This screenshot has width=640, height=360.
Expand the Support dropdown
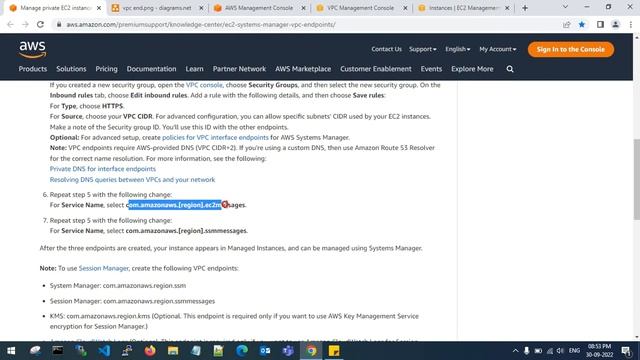click(422, 49)
